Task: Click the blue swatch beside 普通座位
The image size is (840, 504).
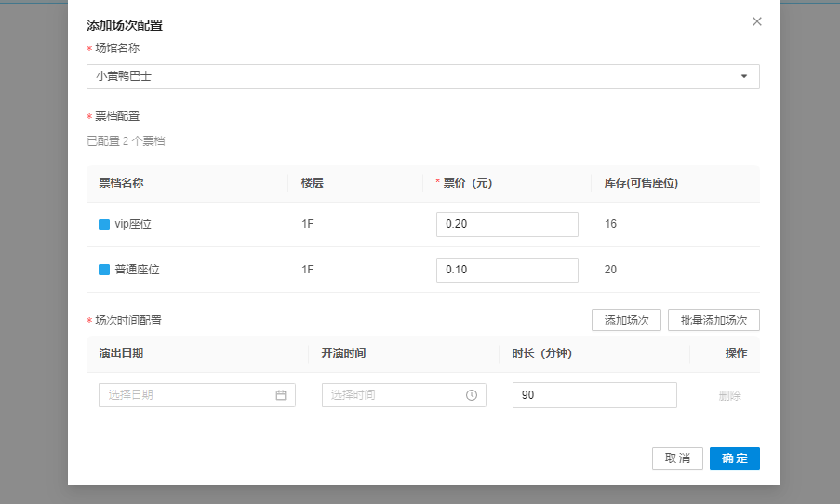Action: pyautogui.click(x=104, y=270)
